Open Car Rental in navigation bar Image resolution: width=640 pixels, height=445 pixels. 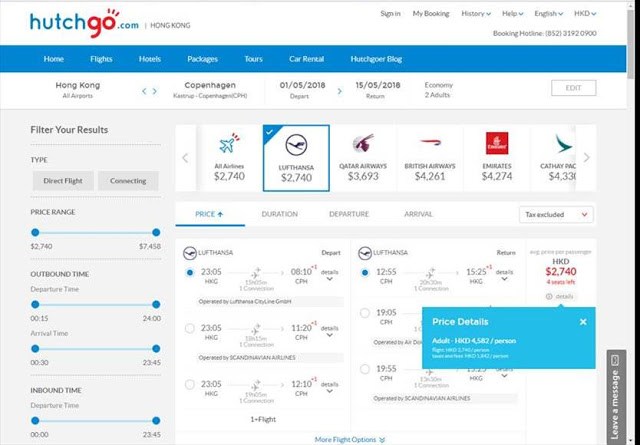pyautogui.click(x=307, y=59)
